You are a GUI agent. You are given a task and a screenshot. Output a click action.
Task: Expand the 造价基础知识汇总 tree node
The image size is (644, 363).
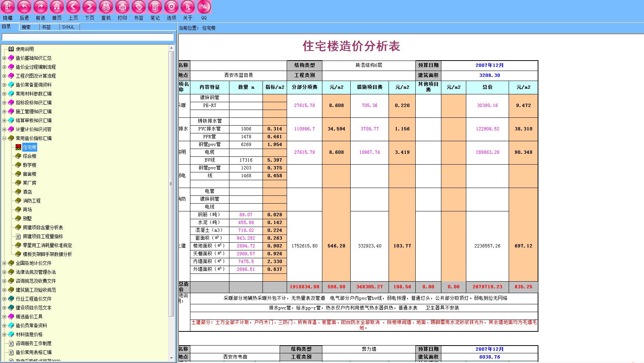click(4, 58)
